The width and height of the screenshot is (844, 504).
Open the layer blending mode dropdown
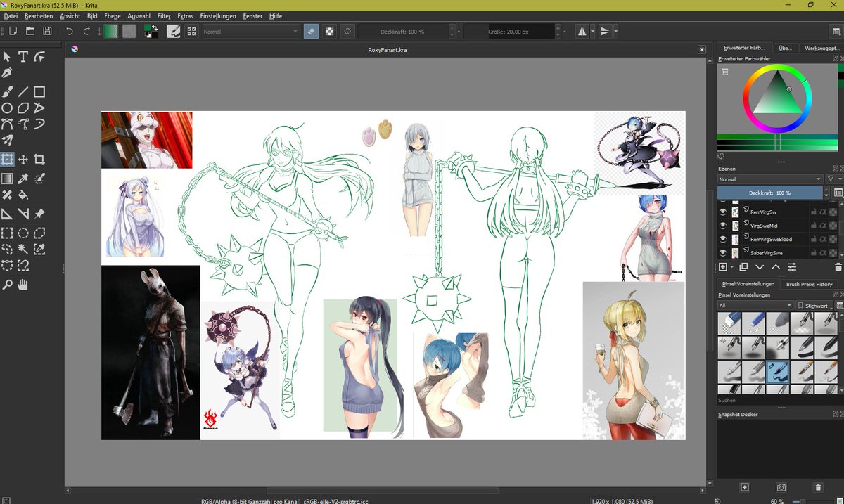click(x=769, y=179)
